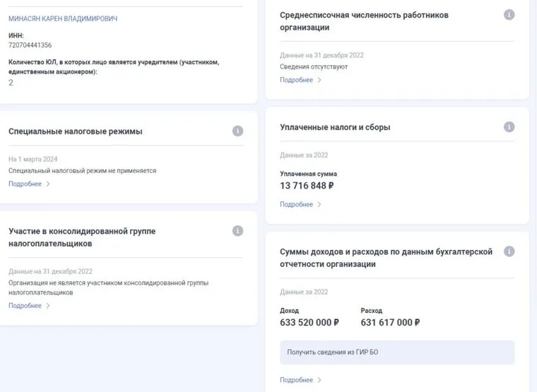Open МИНАСЯН КАРЕН ВЛАДИМИРОВИЧ profile link
The image size is (537, 392).
[63, 18]
